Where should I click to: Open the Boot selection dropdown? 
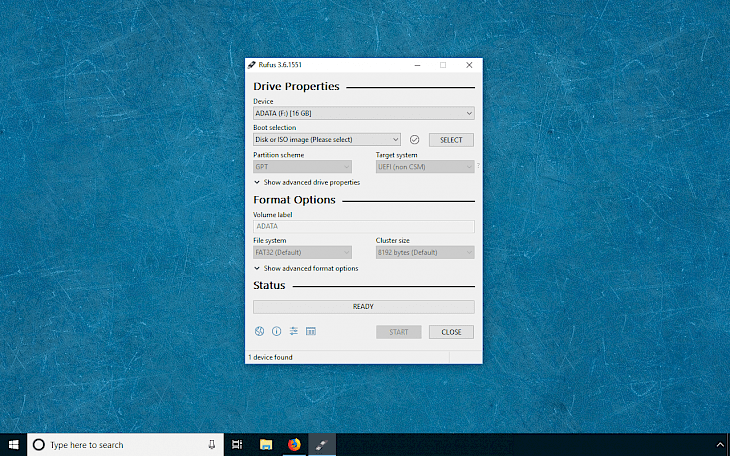tap(327, 139)
